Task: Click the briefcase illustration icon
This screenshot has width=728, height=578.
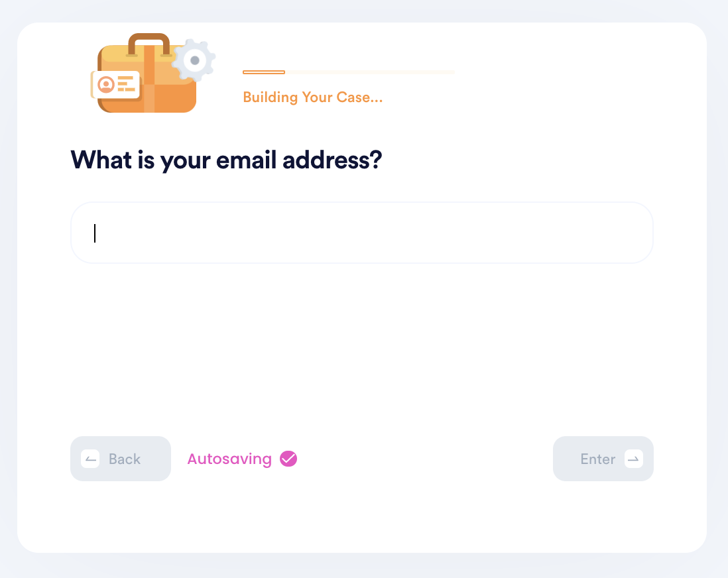Action: (x=152, y=74)
